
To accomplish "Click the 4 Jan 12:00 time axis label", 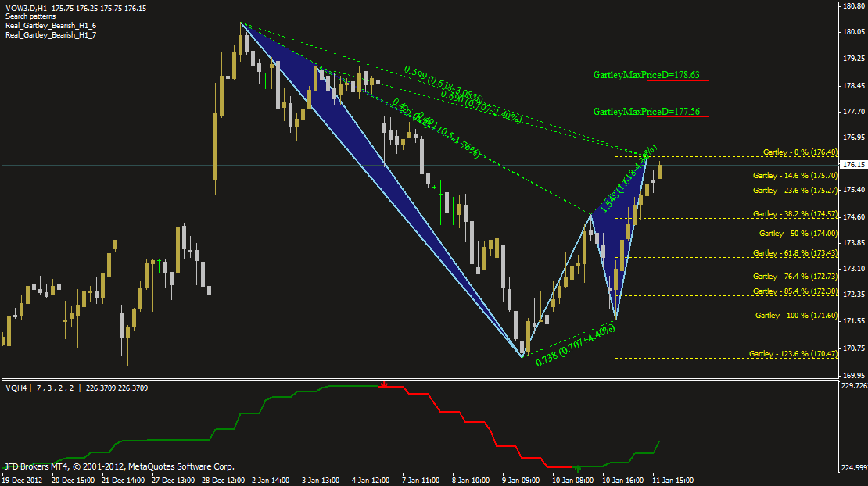I will click(371, 481).
